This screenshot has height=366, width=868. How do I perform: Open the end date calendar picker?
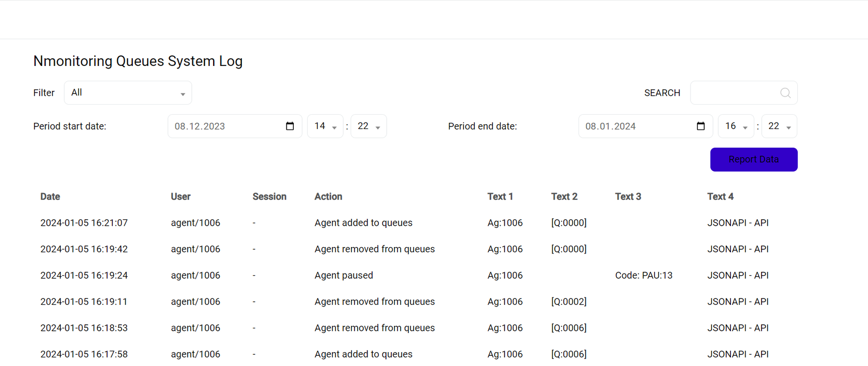coord(700,126)
